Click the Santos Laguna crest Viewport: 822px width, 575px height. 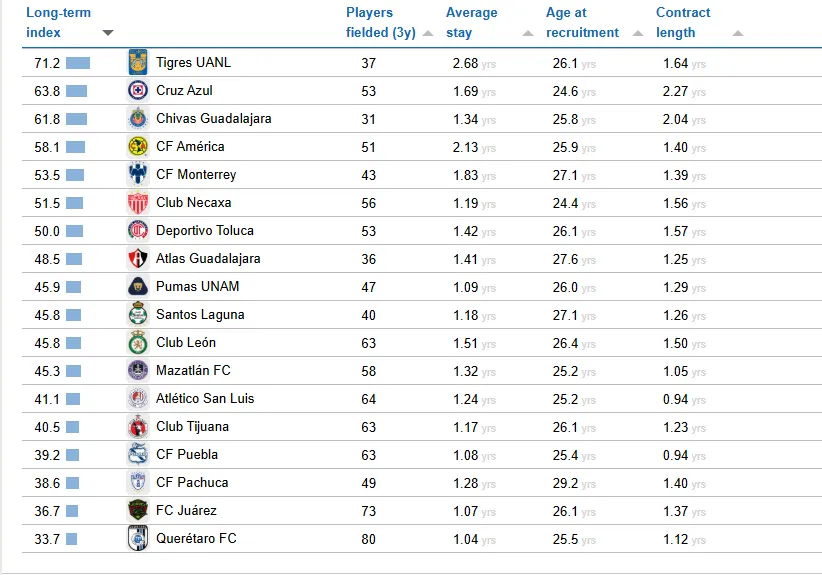[138, 314]
